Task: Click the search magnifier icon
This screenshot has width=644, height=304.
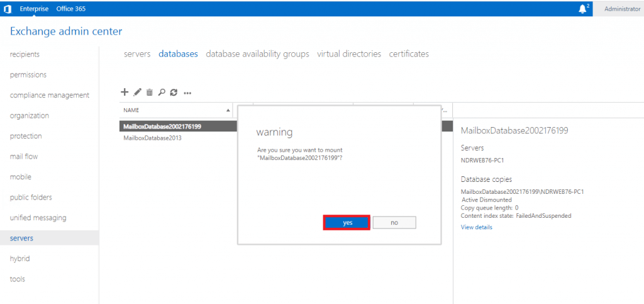Action: [x=162, y=93]
